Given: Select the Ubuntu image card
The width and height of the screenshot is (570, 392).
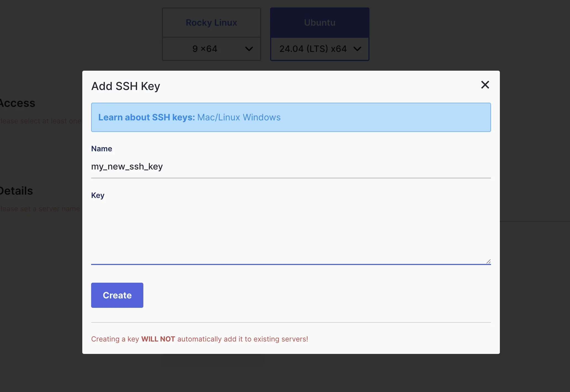Looking at the screenshot, I should [x=320, y=23].
